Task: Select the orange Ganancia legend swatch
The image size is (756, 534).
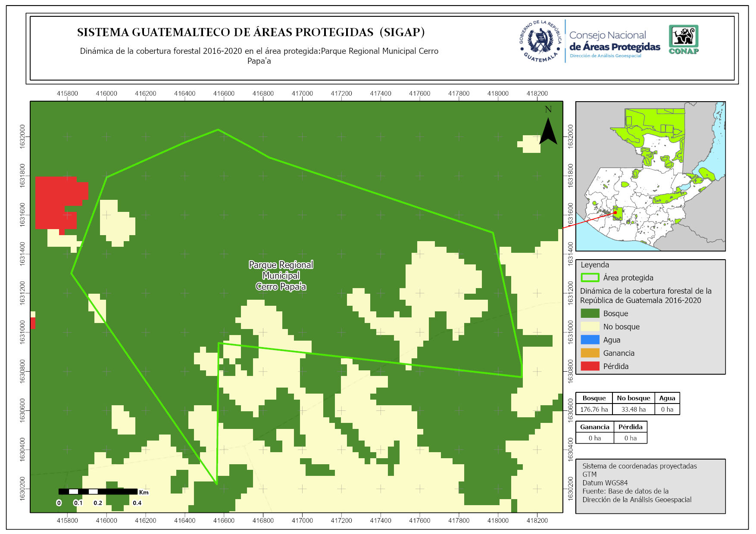Action: pyautogui.click(x=590, y=353)
